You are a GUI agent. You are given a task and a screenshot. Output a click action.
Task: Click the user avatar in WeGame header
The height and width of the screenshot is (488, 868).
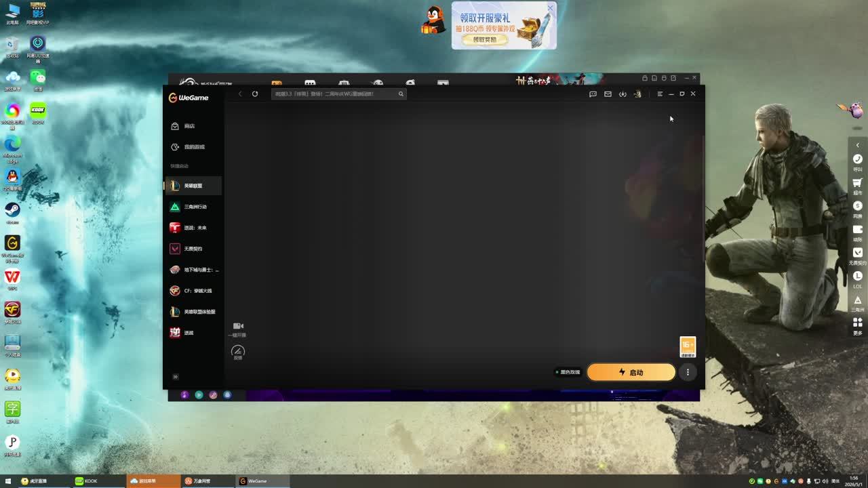pyautogui.click(x=637, y=94)
